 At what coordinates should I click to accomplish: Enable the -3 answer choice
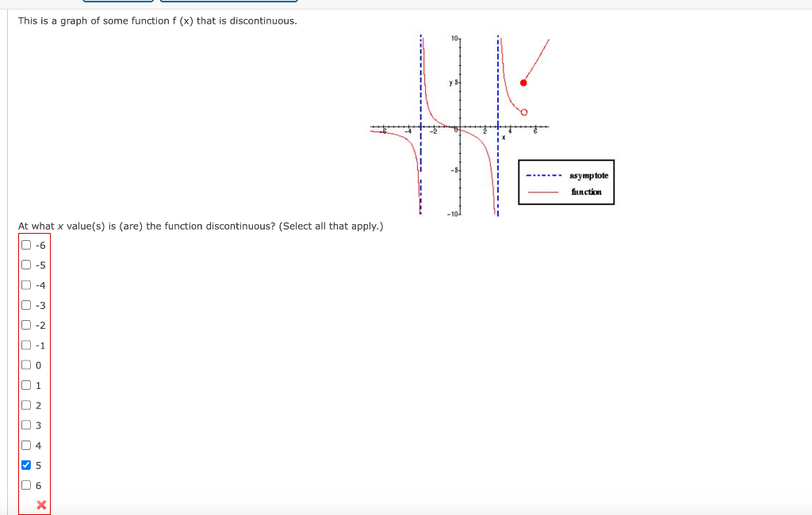point(25,304)
